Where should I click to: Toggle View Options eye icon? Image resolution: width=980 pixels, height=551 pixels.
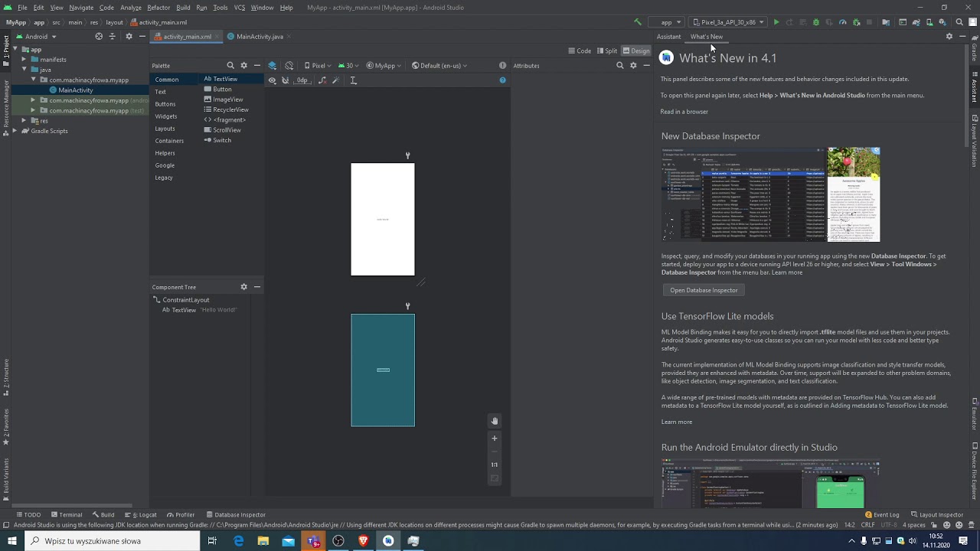[272, 80]
